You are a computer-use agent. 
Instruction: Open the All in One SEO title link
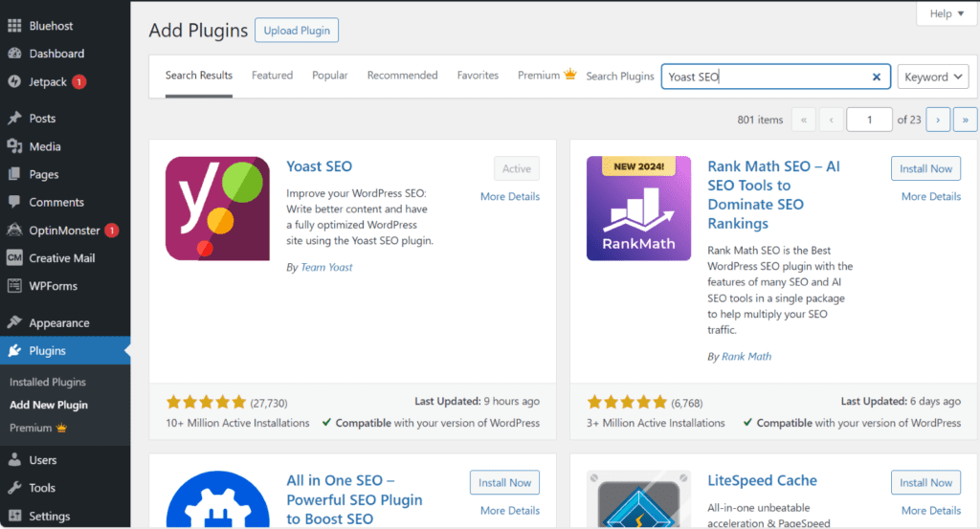coord(354,499)
